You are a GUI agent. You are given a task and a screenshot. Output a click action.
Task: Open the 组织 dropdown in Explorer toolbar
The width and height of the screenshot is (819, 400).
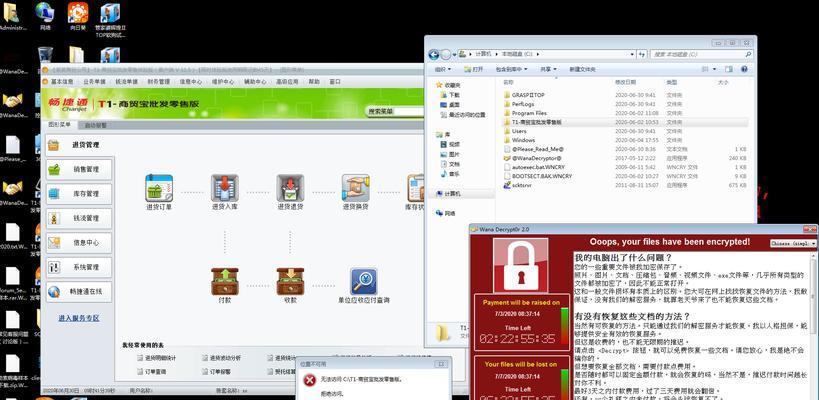[x=443, y=69]
